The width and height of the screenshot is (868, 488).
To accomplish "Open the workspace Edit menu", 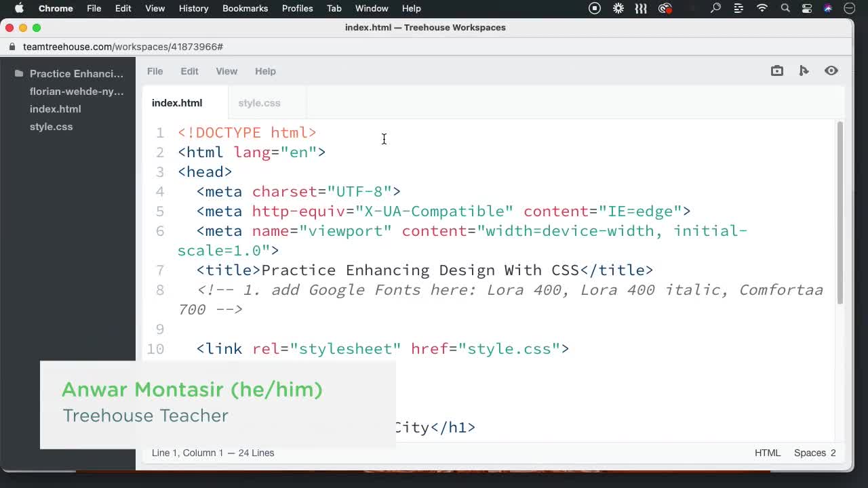I will point(189,71).
